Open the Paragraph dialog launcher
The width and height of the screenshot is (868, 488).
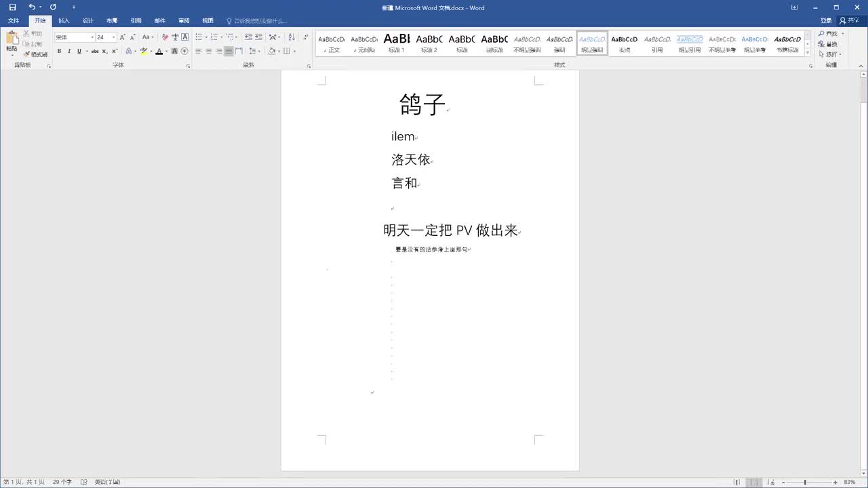[x=309, y=66]
